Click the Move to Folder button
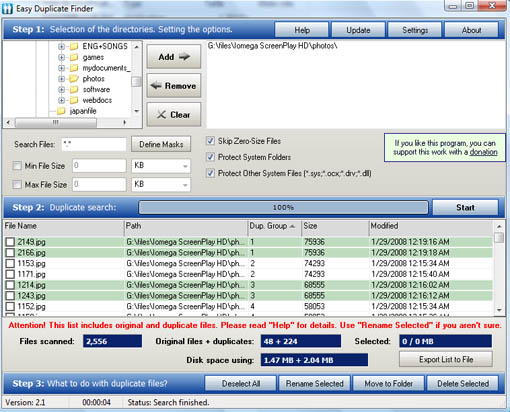This screenshot has width=510, height=412. [388, 383]
